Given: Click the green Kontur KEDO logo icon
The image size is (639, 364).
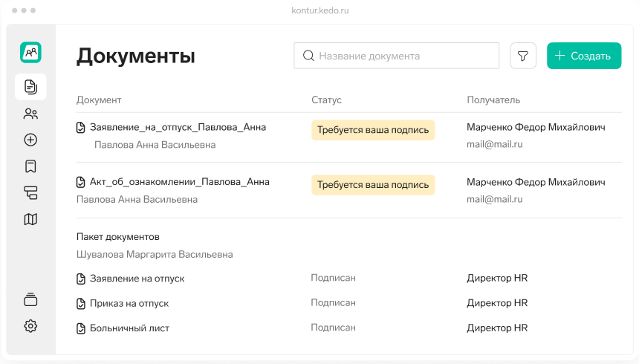Looking at the screenshot, I should pyautogui.click(x=30, y=52).
